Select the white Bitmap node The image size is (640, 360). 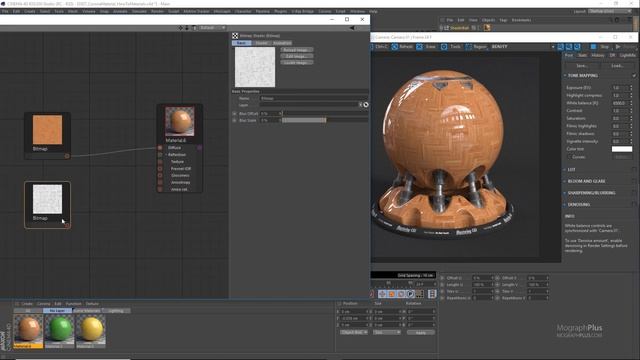pyautogui.click(x=47, y=205)
